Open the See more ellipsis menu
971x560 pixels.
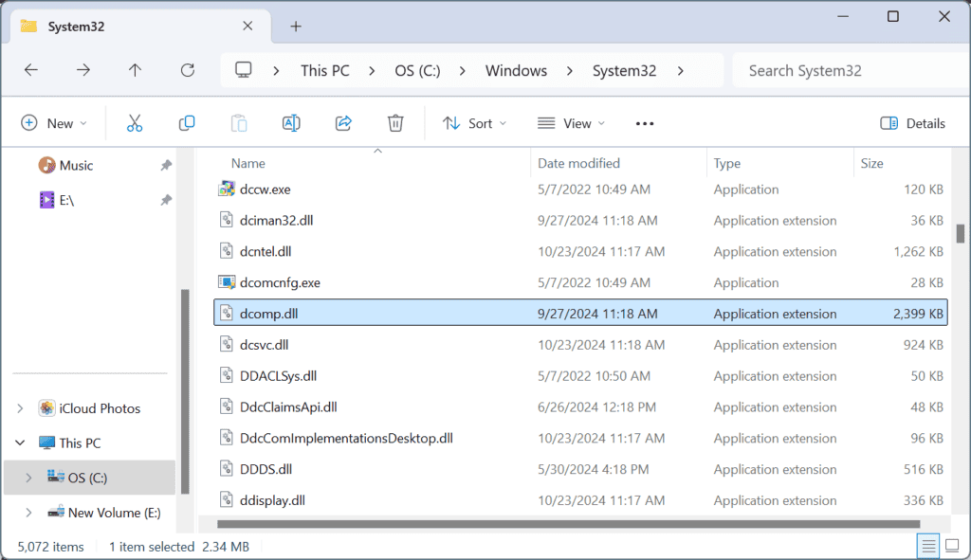[645, 124]
